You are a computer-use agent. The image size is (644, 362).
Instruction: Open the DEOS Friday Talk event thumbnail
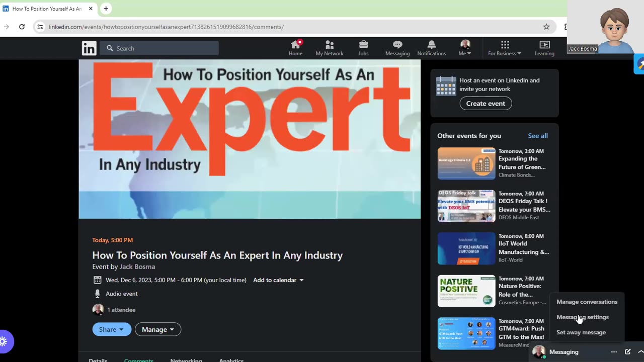[x=466, y=206]
